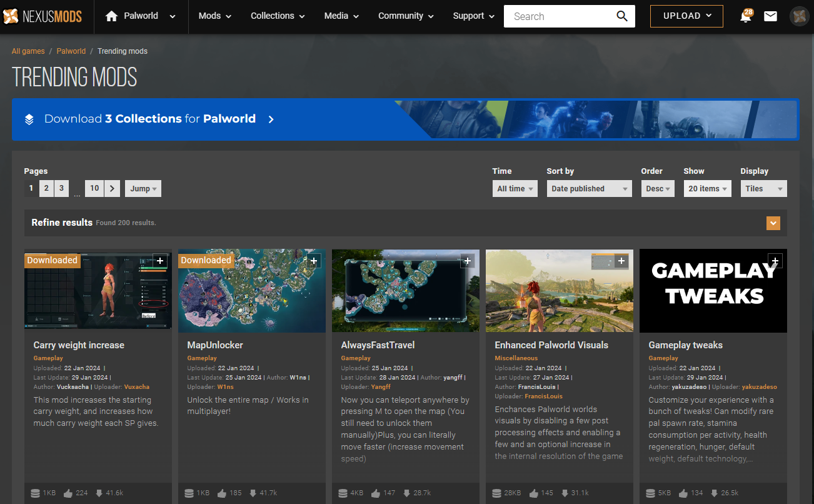Open the Time filter dropdown
This screenshot has width=814, height=504.
pos(515,188)
